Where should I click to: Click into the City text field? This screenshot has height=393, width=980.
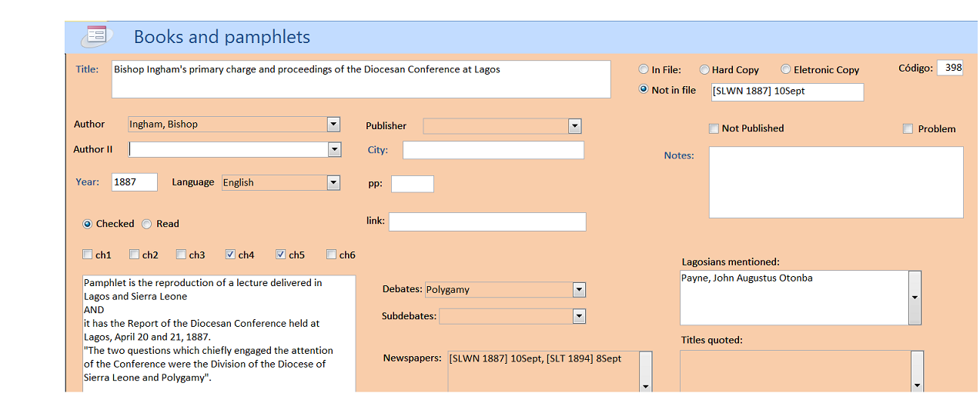(493, 150)
